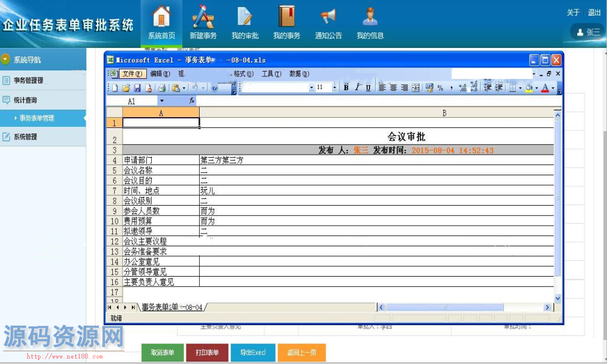The width and height of the screenshot is (607, 364).
Task: Click the 取消表单 green button
Action: (x=163, y=352)
